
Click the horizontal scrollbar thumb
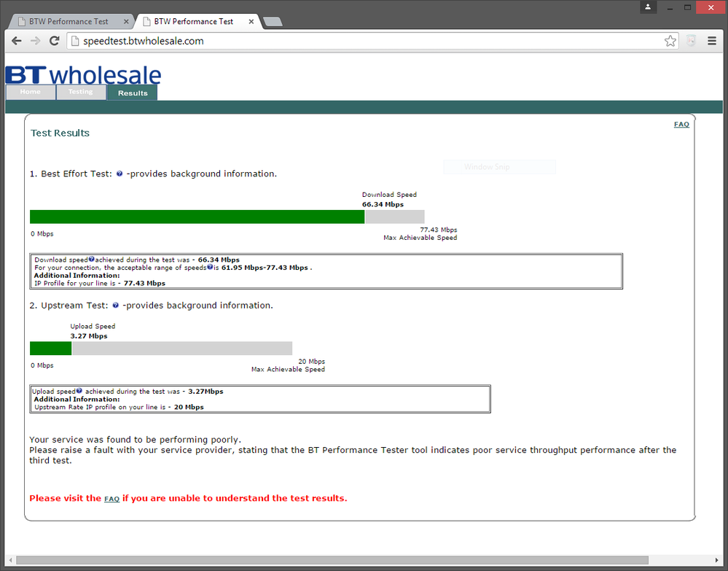[x=332, y=560]
